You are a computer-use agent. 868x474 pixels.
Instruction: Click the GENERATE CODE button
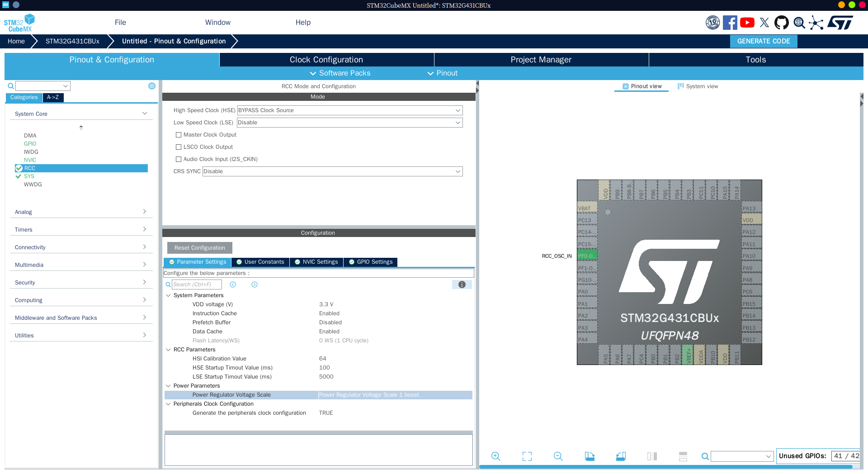point(764,41)
